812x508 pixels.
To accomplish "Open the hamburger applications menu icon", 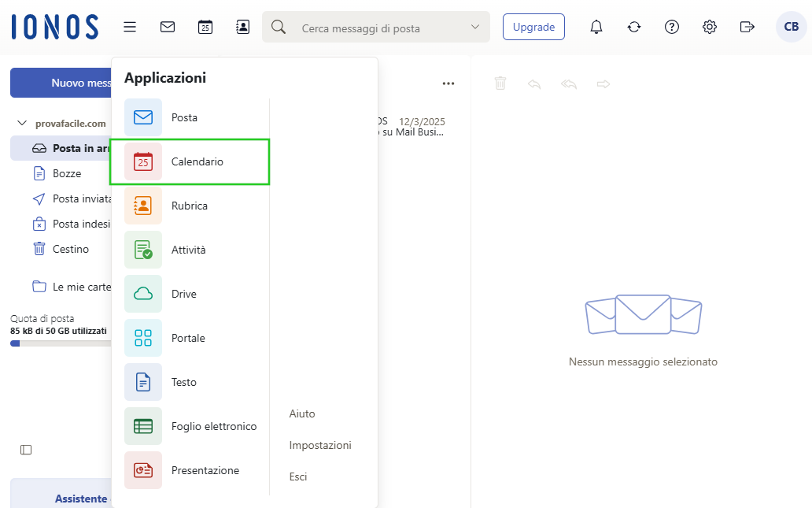I will click(x=130, y=27).
